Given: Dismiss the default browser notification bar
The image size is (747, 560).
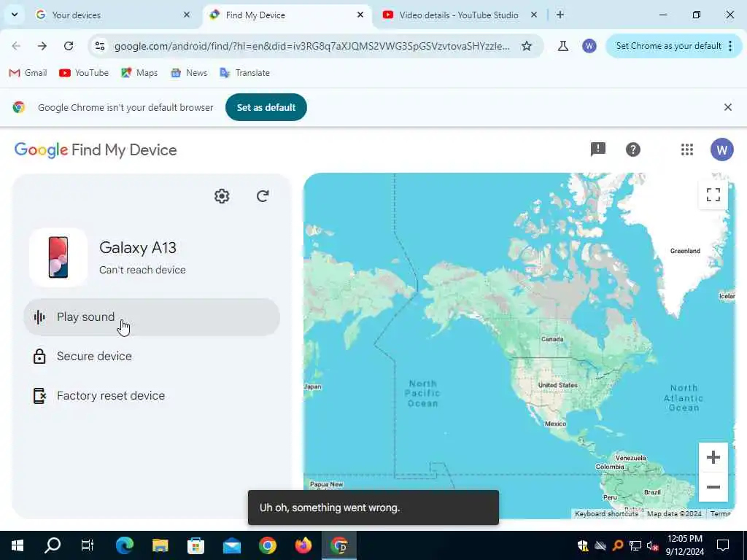Looking at the screenshot, I should point(727,107).
